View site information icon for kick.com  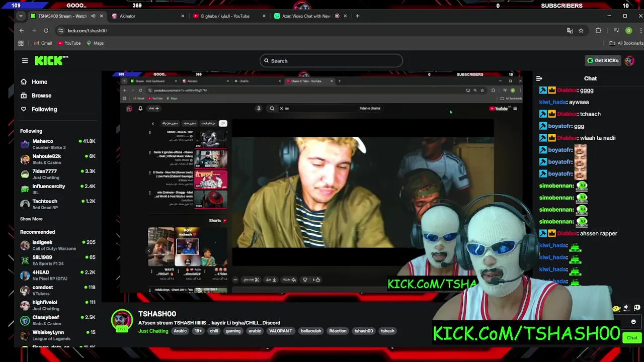61,31
